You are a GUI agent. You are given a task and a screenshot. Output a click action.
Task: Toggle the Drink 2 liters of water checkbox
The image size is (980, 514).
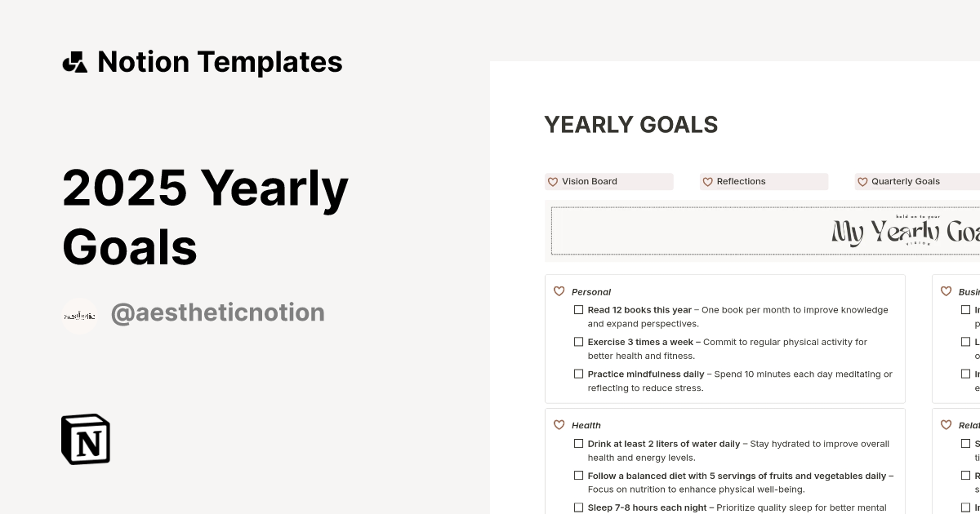coord(578,444)
